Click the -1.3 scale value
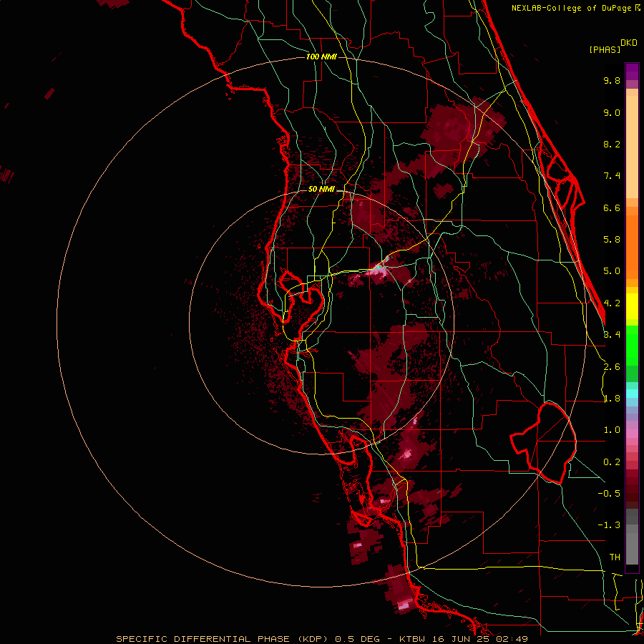Viewport: 644px width, 644px height. coord(609,525)
